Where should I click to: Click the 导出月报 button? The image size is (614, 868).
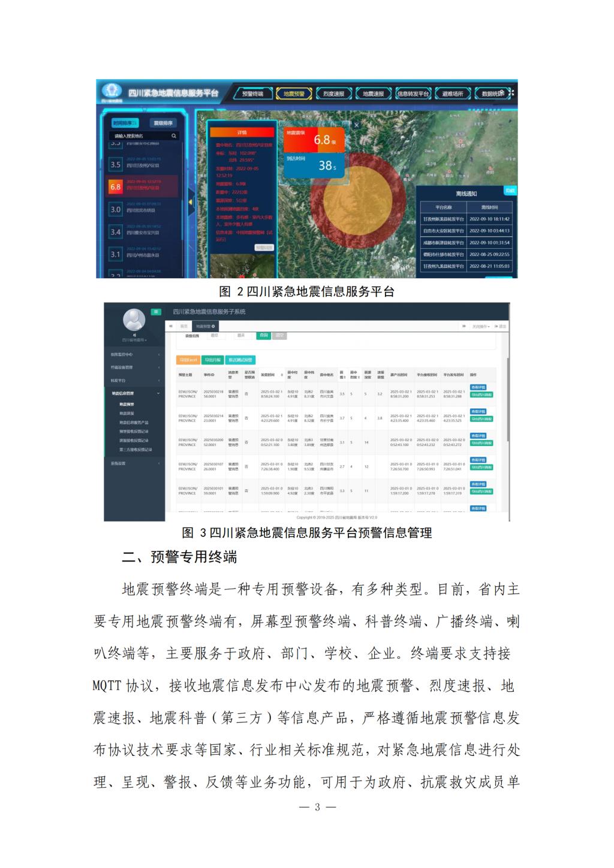(x=212, y=360)
